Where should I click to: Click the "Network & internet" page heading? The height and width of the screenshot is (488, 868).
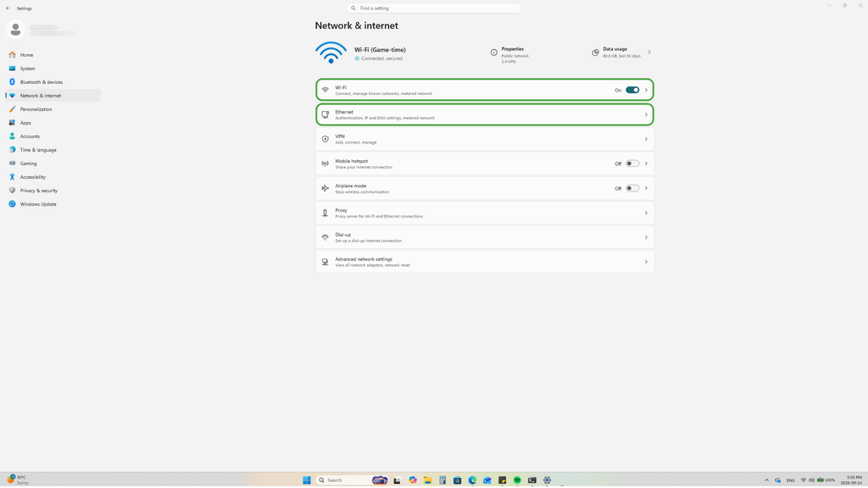point(357,26)
